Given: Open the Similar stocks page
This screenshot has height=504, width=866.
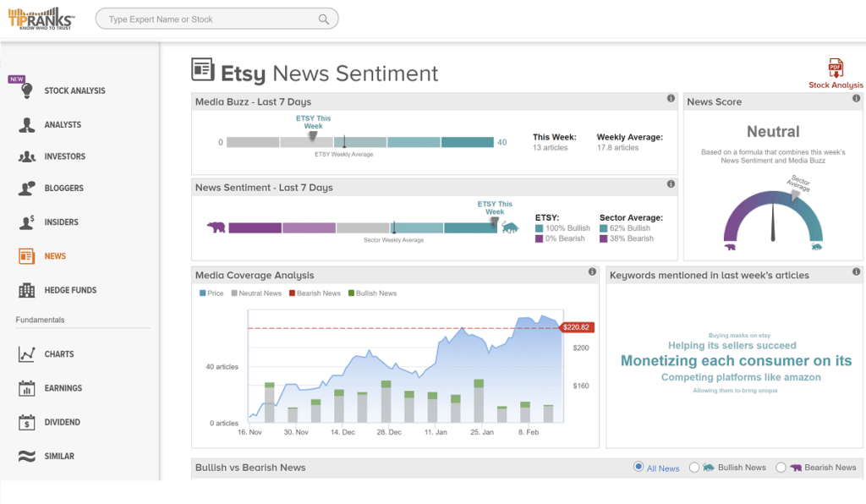Looking at the screenshot, I should pyautogui.click(x=59, y=456).
